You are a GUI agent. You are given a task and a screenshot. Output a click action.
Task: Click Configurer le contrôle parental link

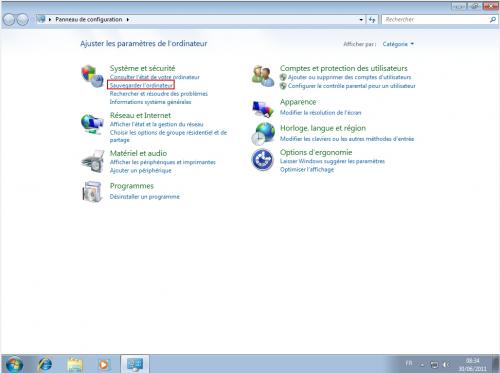click(x=352, y=86)
